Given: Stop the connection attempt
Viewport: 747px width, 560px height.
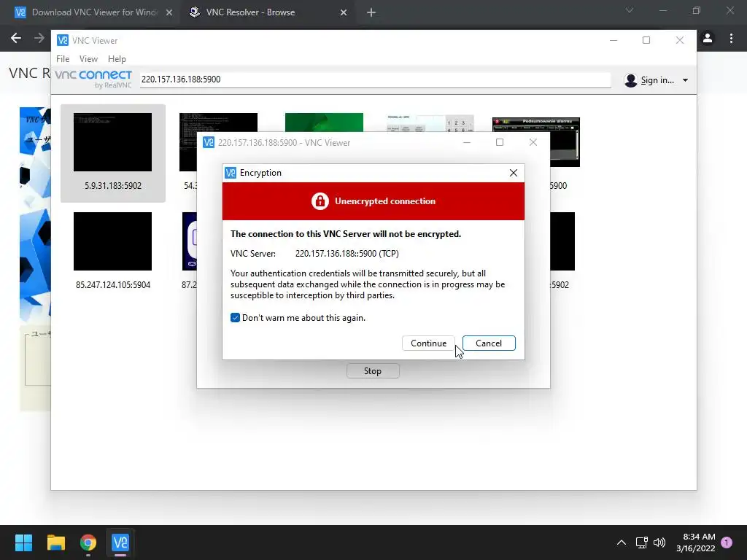Looking at the screenshot, I should [x=373, y=371].
